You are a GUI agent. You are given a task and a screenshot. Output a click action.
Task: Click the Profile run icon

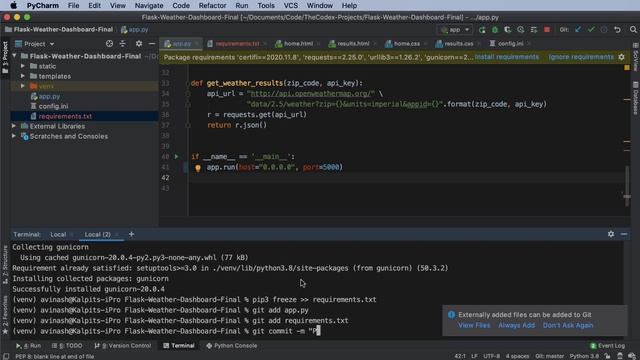[520, 30]
